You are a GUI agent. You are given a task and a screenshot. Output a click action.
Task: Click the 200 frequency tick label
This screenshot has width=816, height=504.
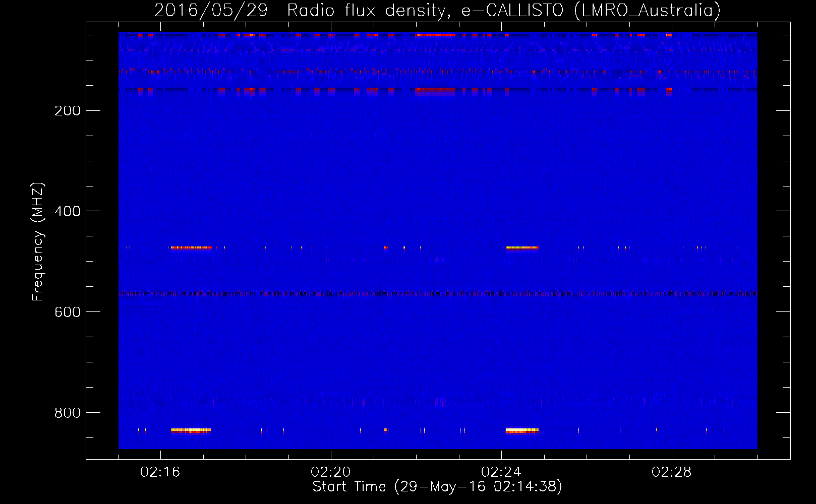68,111
